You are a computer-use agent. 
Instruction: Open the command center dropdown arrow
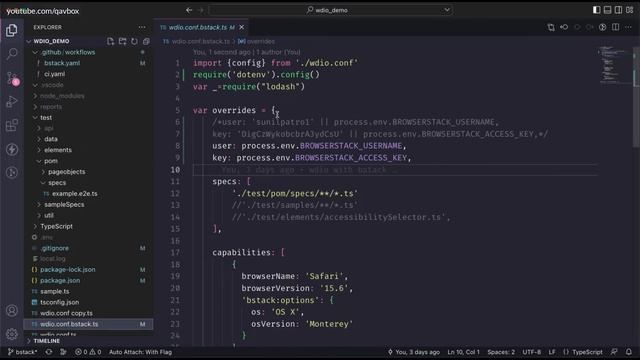coord(447,10)
